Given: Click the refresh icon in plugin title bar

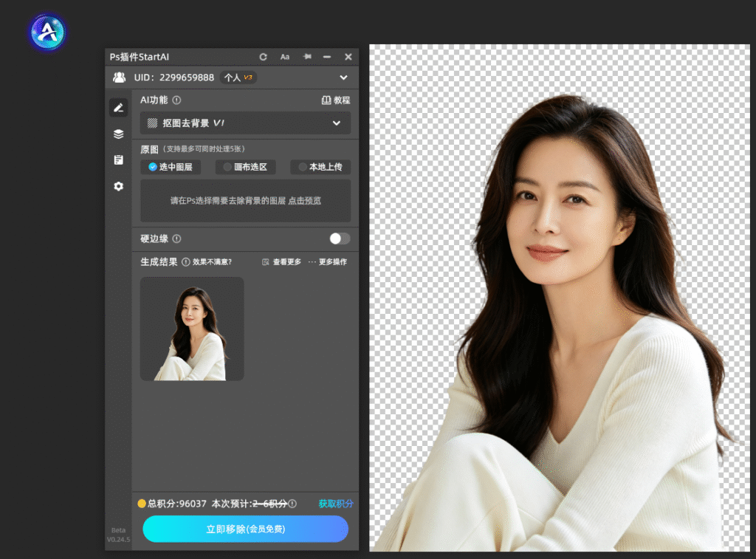Looking at the screenshot, I should tap(263, 57).
